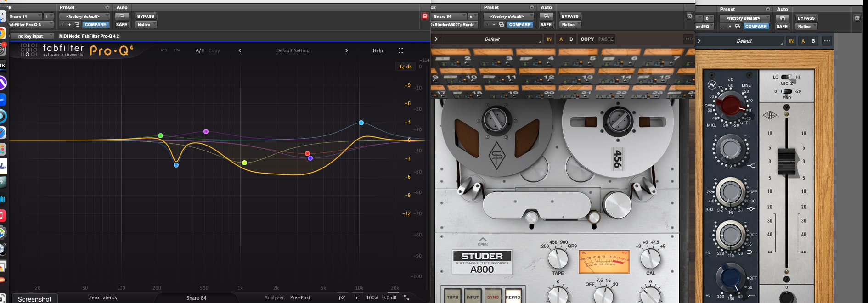Toggle the PAD -20 switch
This screenshot has width=868, height=303.
(x=787, y=91)
